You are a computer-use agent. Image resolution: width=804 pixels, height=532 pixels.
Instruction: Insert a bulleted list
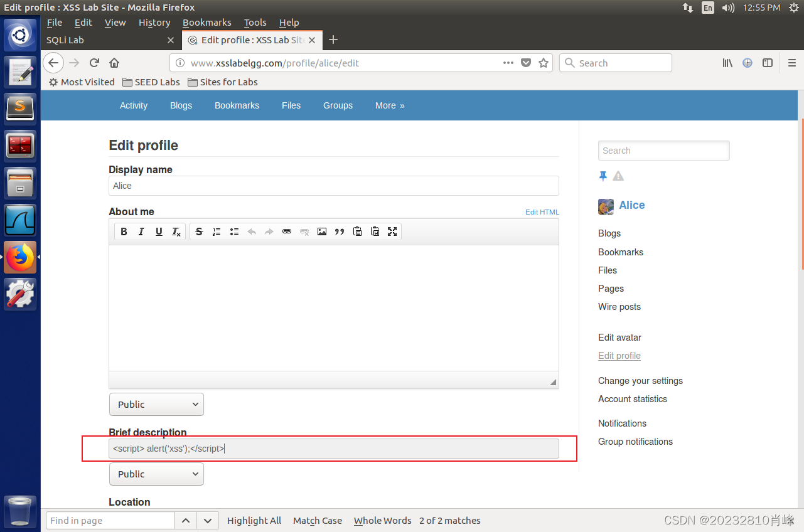(x=234, y=231)
